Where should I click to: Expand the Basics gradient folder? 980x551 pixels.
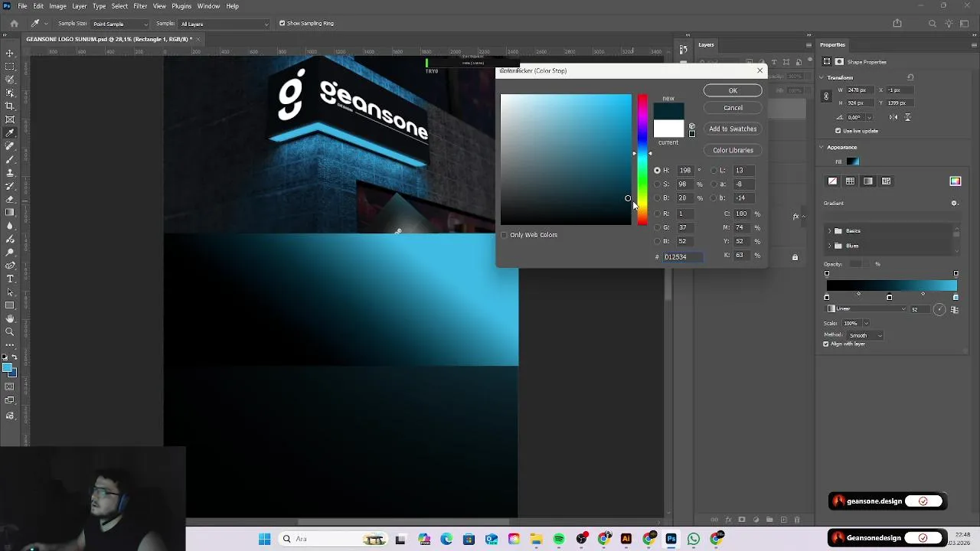pos(829,230)
